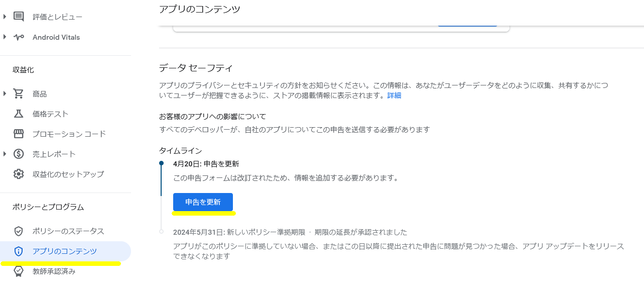Click the 評価とレビュー comment icon
This screenshot has height=288, width=644.
tap(19, 17)
